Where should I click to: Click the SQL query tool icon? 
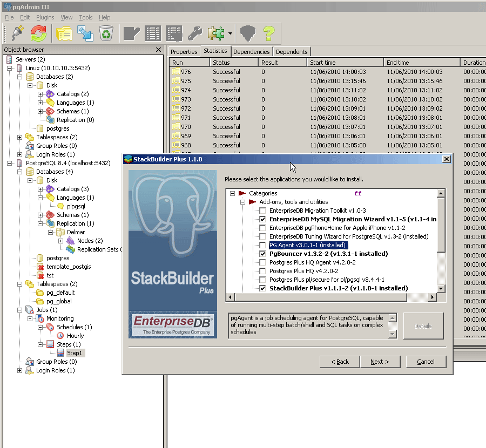(131, 33)
